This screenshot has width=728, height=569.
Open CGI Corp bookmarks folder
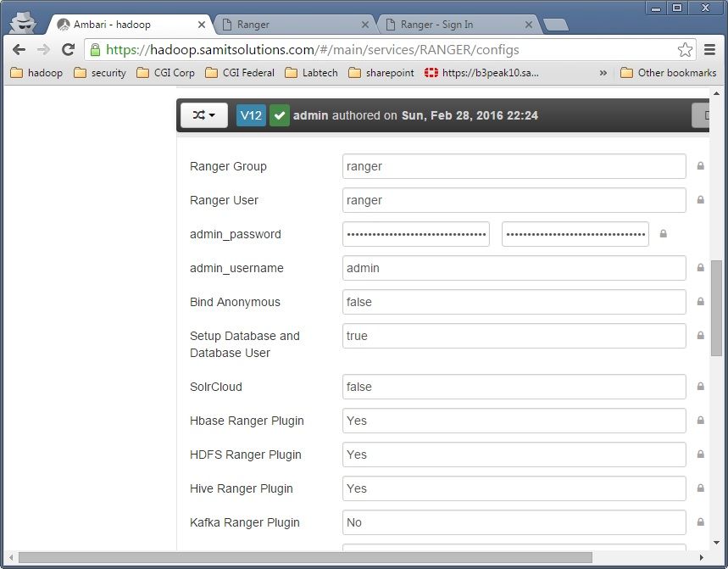165,73
